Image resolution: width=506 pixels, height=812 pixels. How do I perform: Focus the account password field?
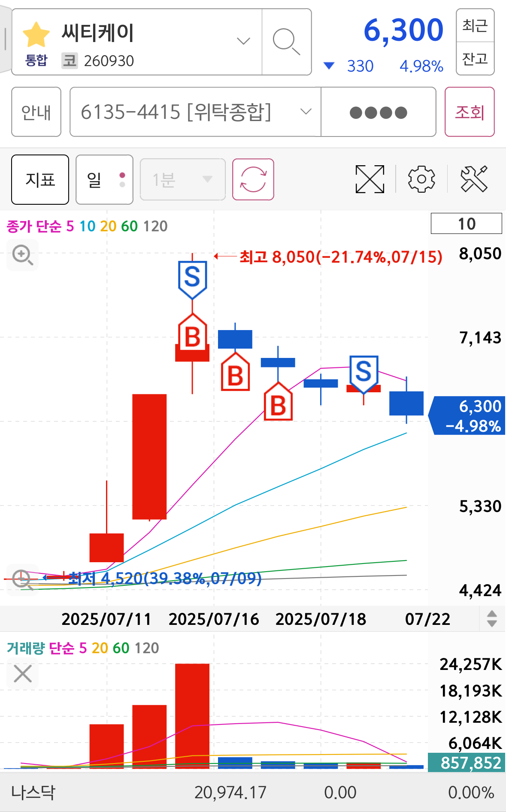[x=379, y=112]
